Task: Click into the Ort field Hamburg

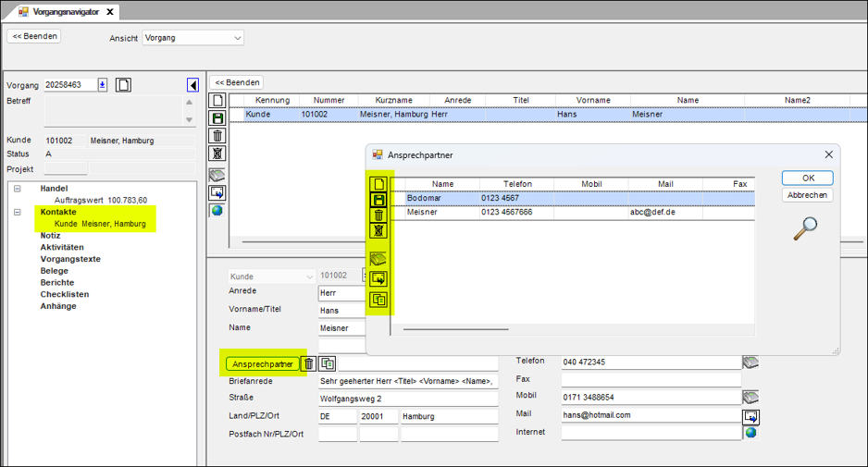Action: tap(449, 416)
